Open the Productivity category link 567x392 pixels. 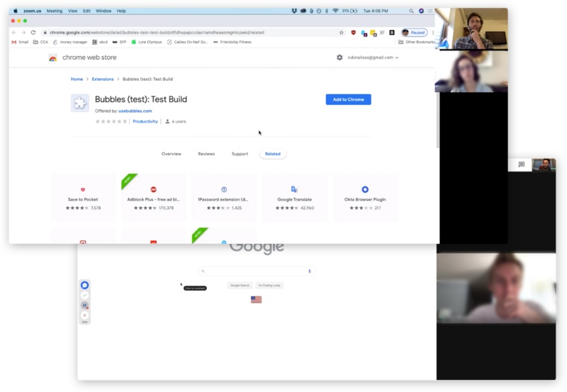click(x=145, y=121)
